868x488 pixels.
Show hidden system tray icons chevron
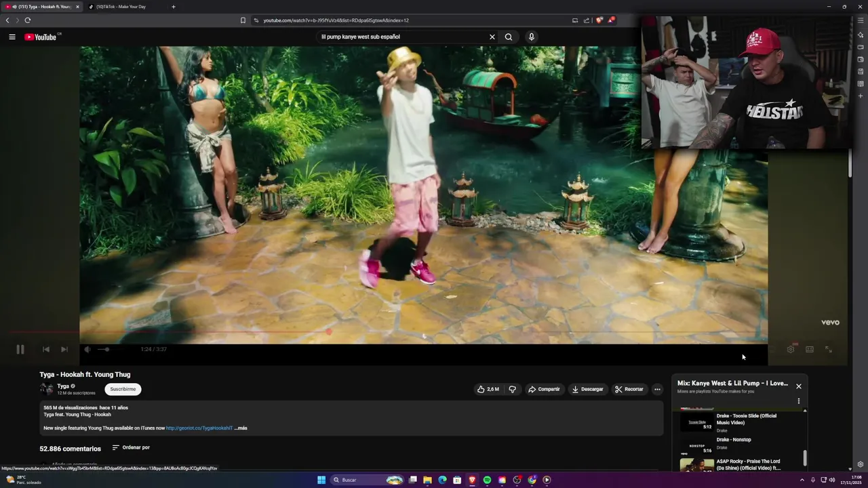(802, 480)
